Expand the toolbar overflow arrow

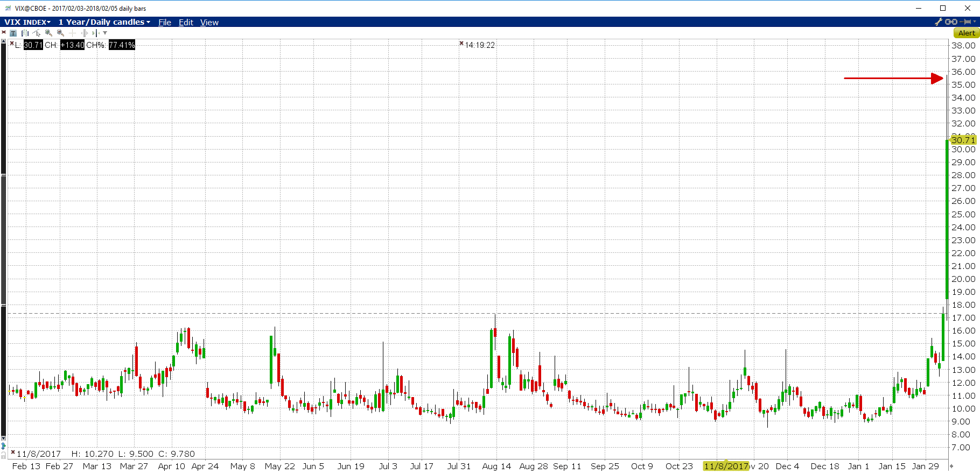[105, 33]
